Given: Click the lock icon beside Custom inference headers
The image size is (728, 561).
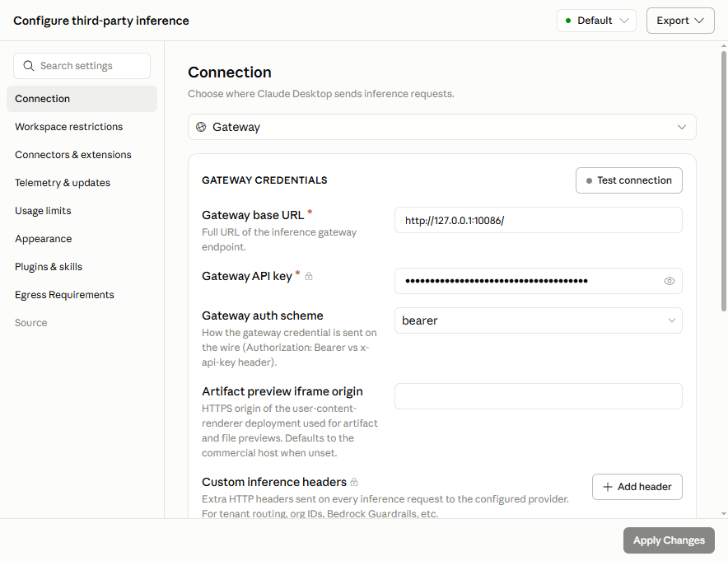Looking at the screenshot, I should (354, 482).
